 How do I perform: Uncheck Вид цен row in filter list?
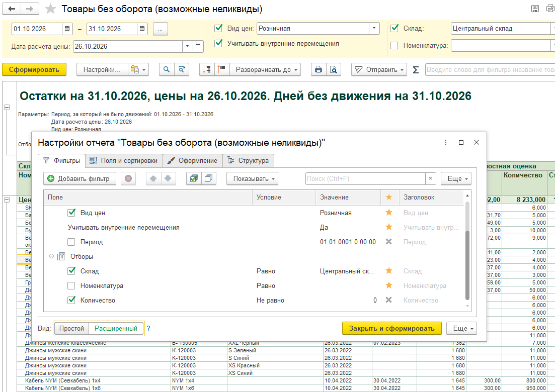[71, 213]
